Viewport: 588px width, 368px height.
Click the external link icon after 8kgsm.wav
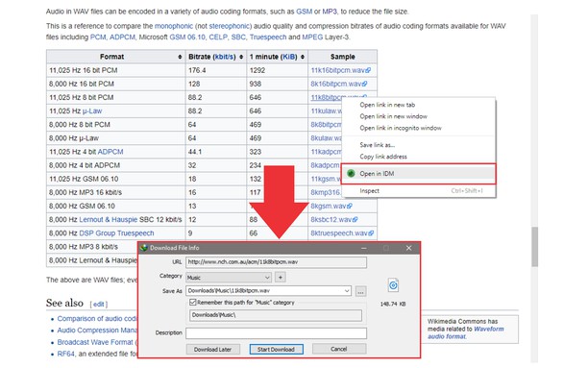[350, 206]
